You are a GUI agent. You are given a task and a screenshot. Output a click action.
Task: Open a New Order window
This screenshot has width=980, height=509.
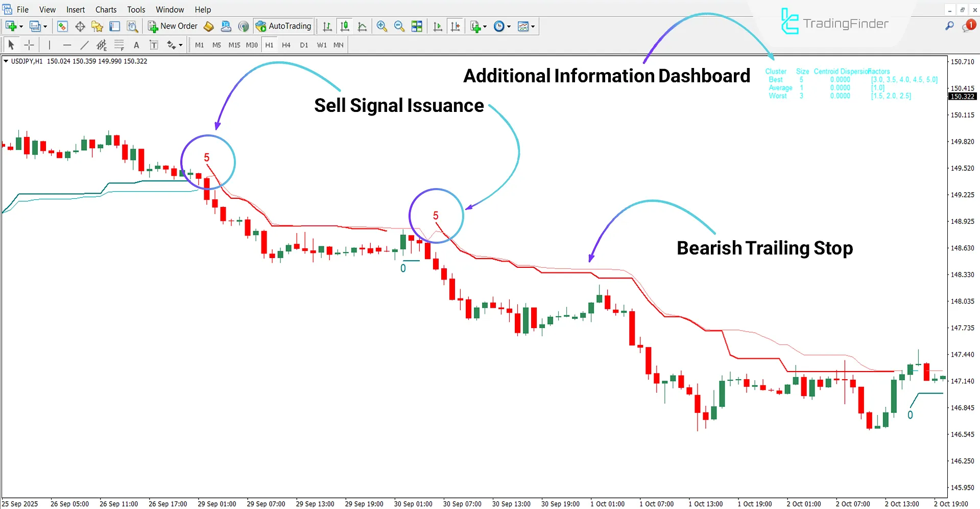172,26
